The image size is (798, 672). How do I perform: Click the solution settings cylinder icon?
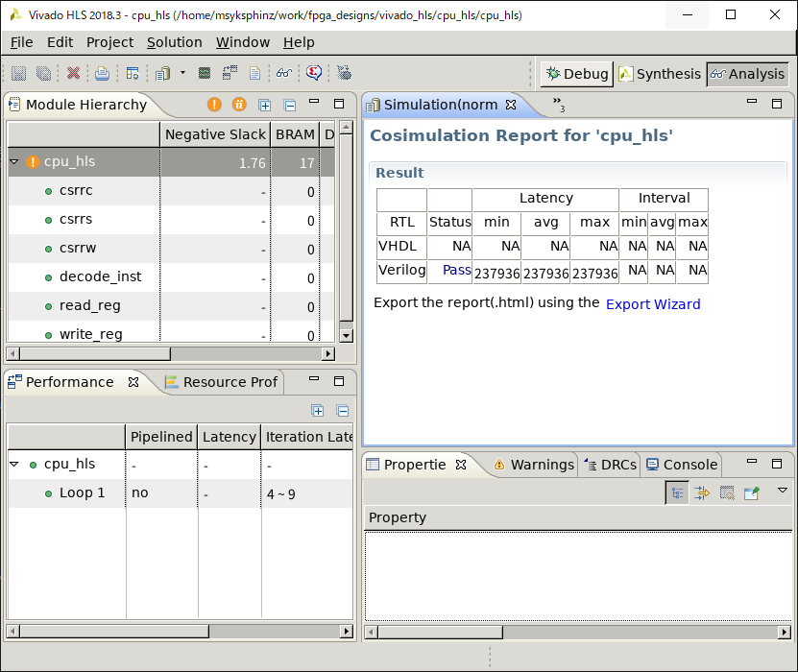(x=163, y=73)
